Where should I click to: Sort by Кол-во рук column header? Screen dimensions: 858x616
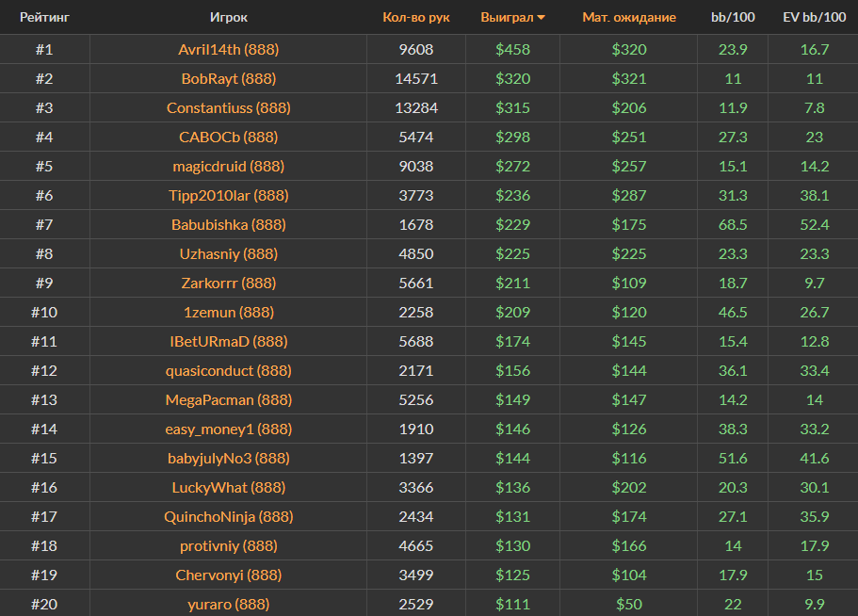416,17
